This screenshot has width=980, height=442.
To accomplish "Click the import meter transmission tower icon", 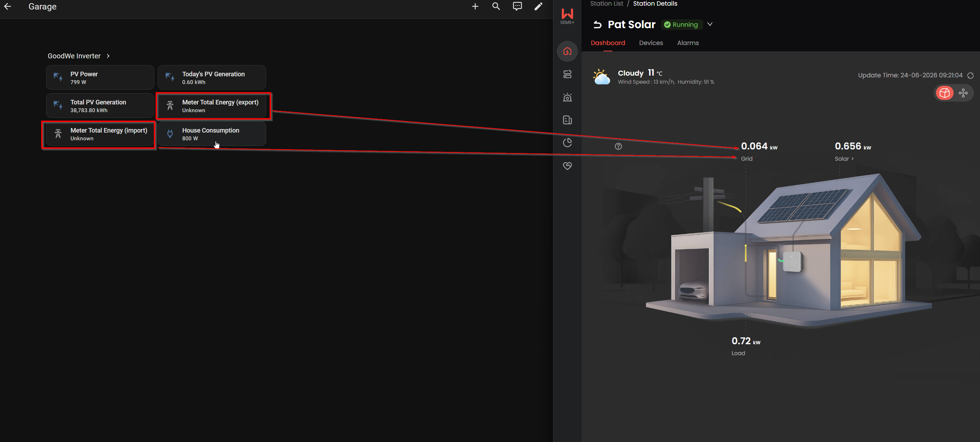I will pos(58,134).
